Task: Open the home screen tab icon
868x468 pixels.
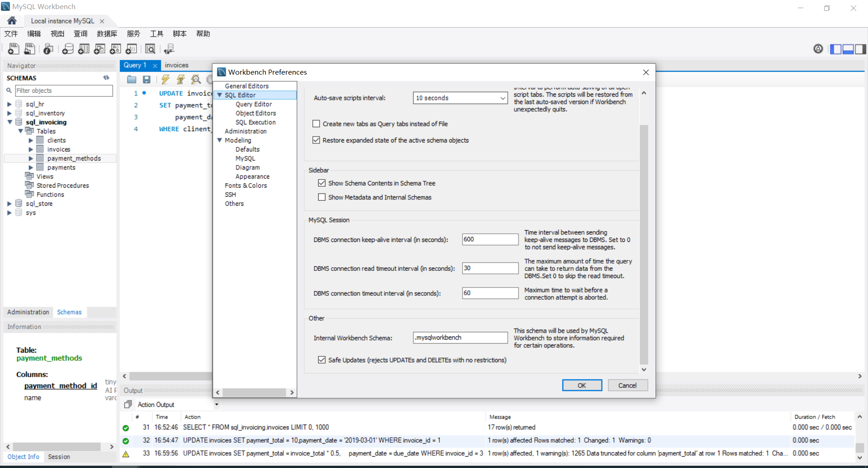Action: [12, 21]
